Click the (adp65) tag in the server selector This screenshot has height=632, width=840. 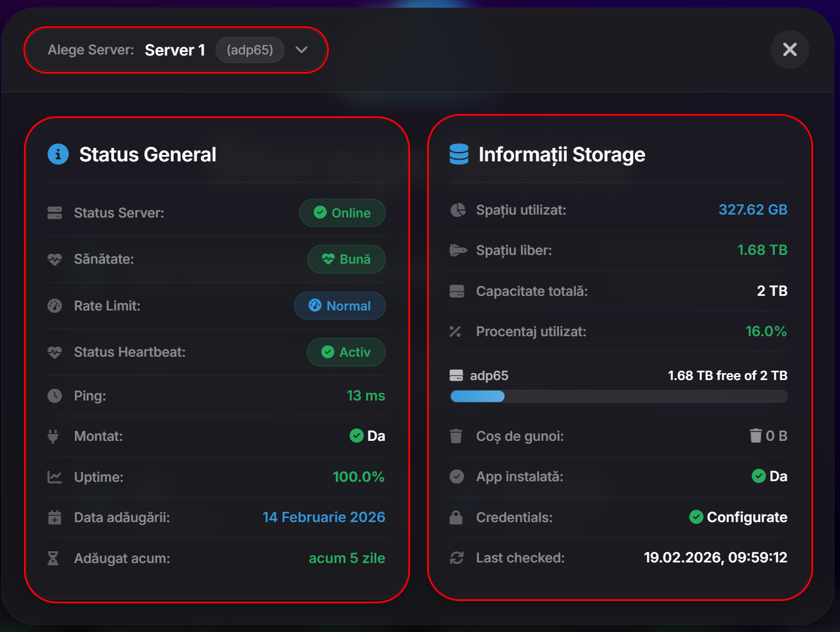[x=250, y=50]
